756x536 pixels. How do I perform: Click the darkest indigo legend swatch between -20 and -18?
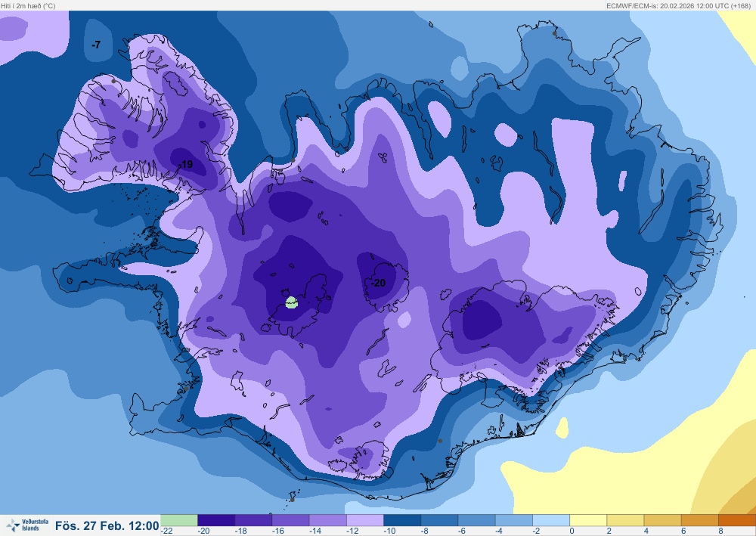(216, 520)
